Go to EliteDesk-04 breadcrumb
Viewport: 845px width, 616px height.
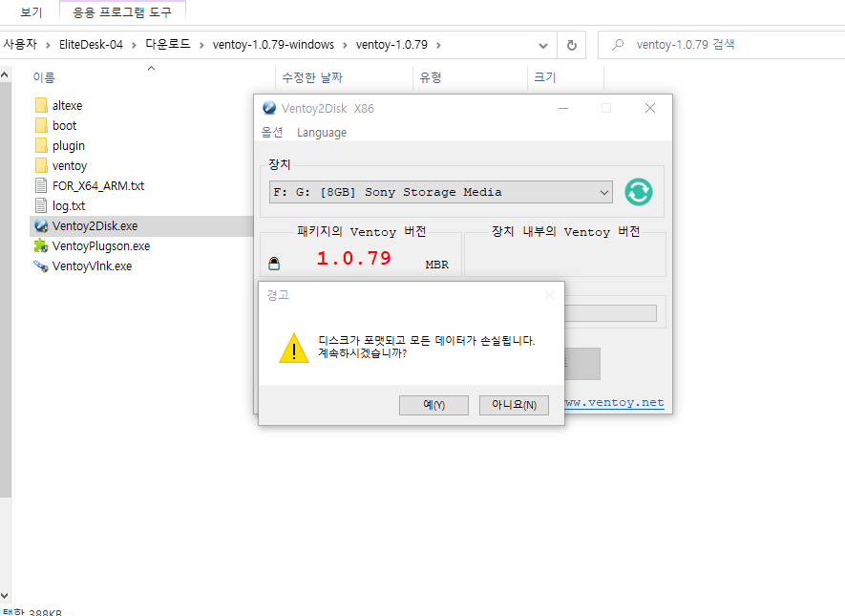pyautogui.click(x=91, y=44)
